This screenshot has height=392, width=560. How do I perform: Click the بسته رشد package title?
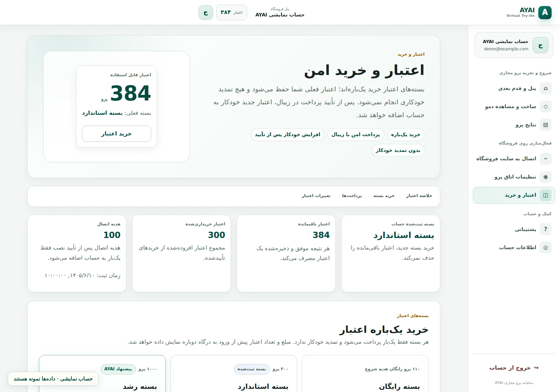(140, 387)
